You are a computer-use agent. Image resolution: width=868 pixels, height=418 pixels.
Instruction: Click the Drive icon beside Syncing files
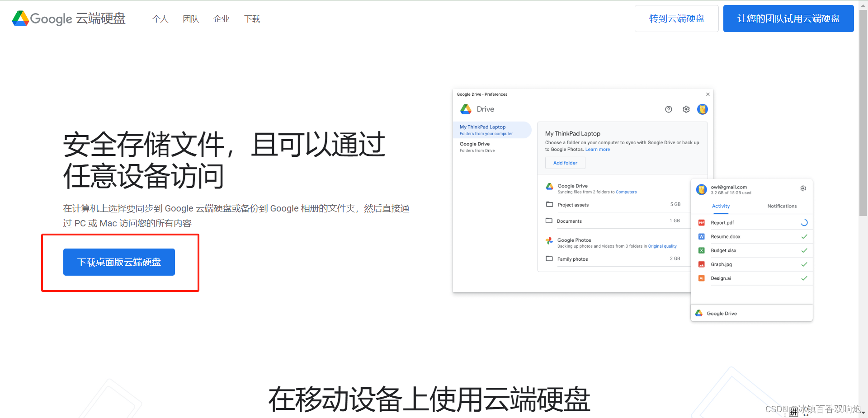click(x=550, y=186)
